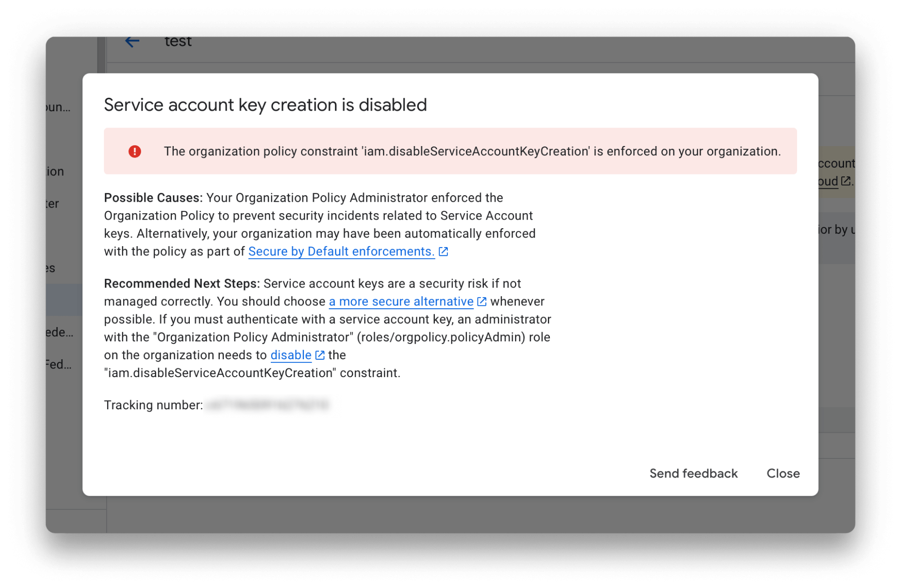Viewport: 901px width, 588px height.
Task: Click the sidebar vertical scrollbar
Action: click(101, 55)
